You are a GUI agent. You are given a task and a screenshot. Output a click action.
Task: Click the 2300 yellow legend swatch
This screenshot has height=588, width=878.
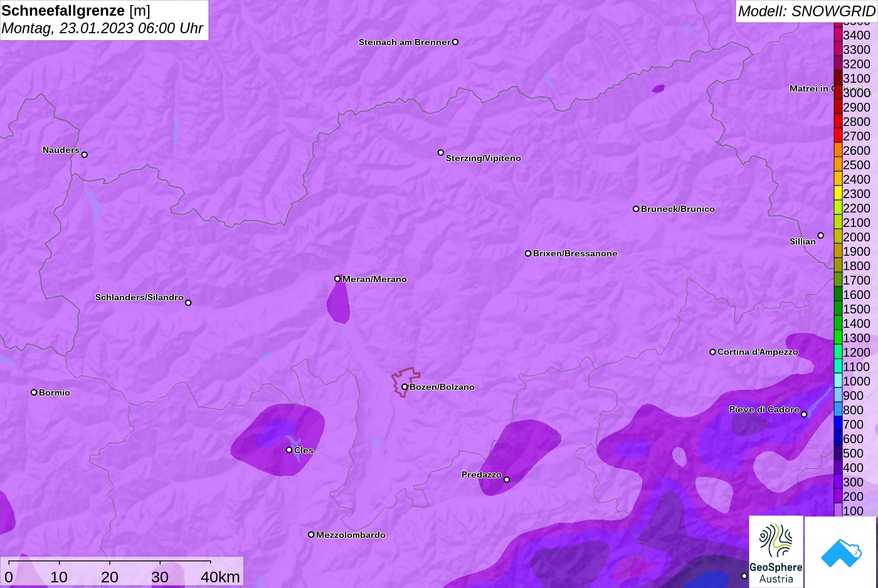tap(838, 194)
